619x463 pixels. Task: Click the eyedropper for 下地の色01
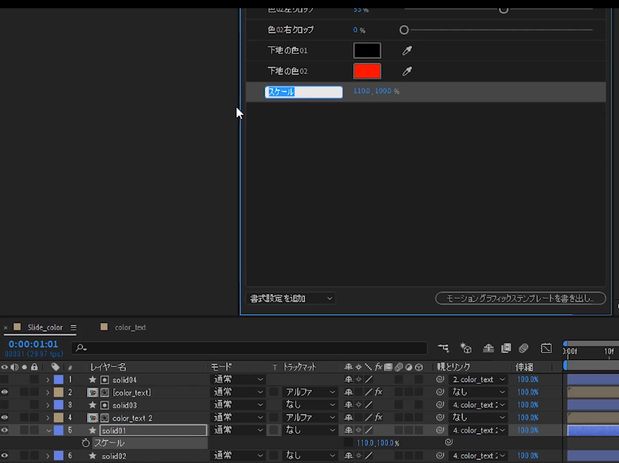407,50
